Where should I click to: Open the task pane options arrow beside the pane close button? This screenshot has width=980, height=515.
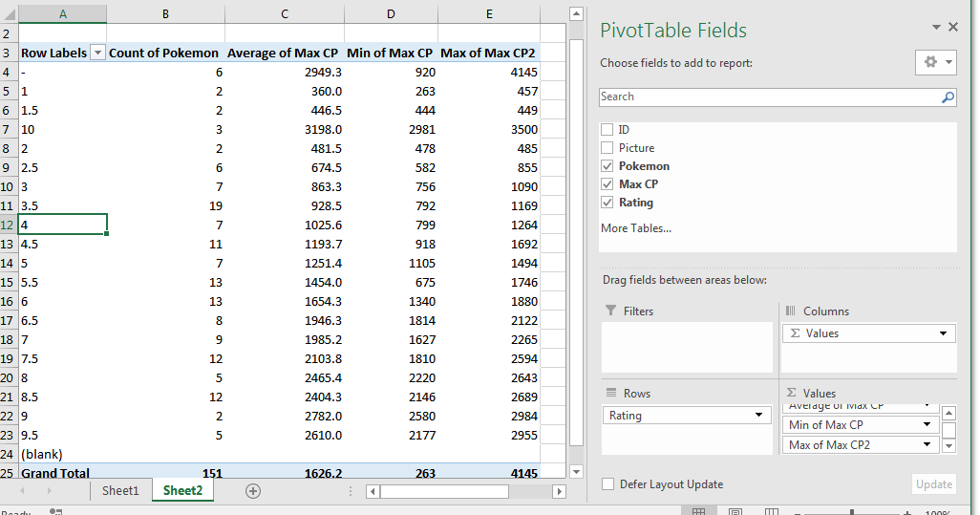point(936,27)
